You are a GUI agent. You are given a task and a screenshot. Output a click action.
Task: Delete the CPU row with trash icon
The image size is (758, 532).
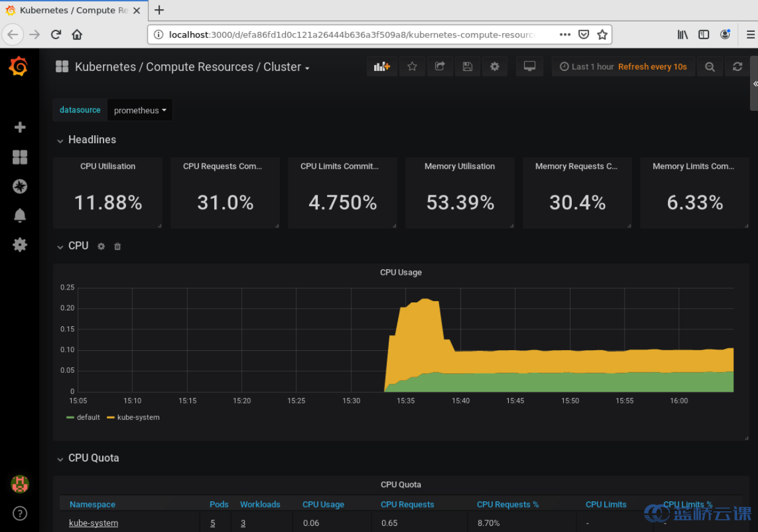click(118, 246)
